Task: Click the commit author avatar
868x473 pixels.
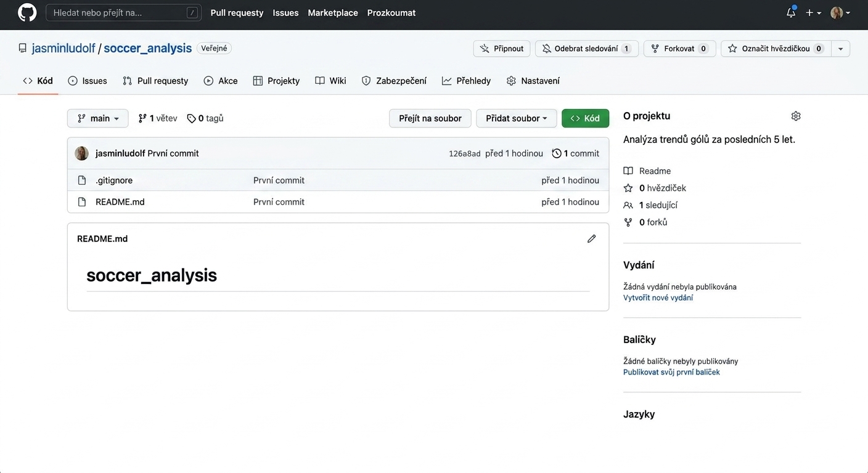Action: pos(81,153)
